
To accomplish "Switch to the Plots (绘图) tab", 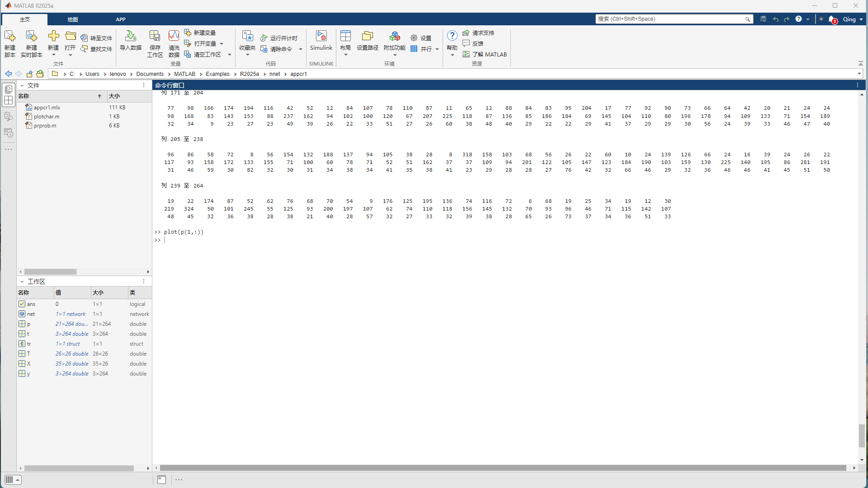I will pos(72,19).
